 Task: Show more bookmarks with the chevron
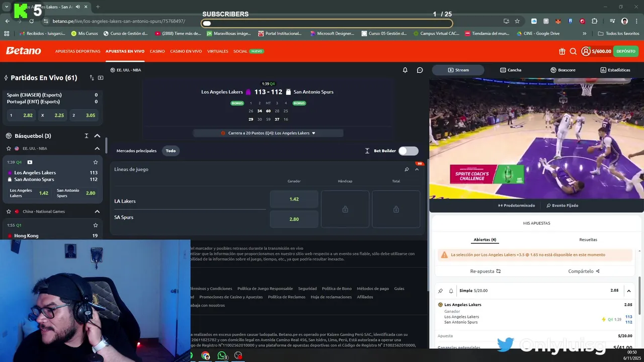point(584,33)
